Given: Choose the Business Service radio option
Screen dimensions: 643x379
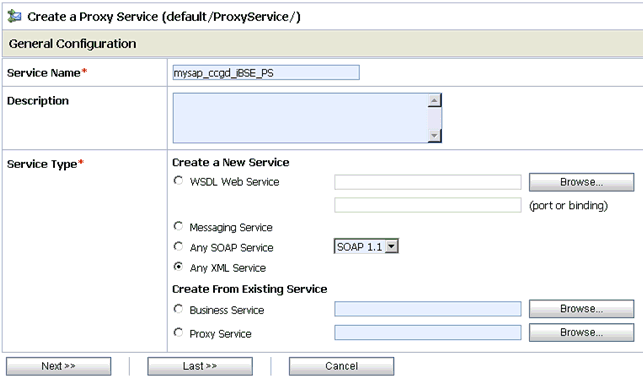Looking at the screenshot, I should pos(178,309).
